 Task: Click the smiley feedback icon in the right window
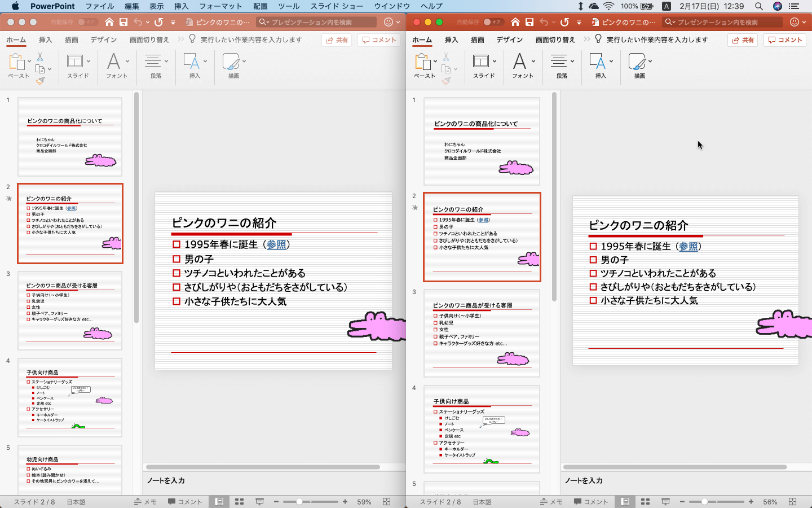(795, 22)
